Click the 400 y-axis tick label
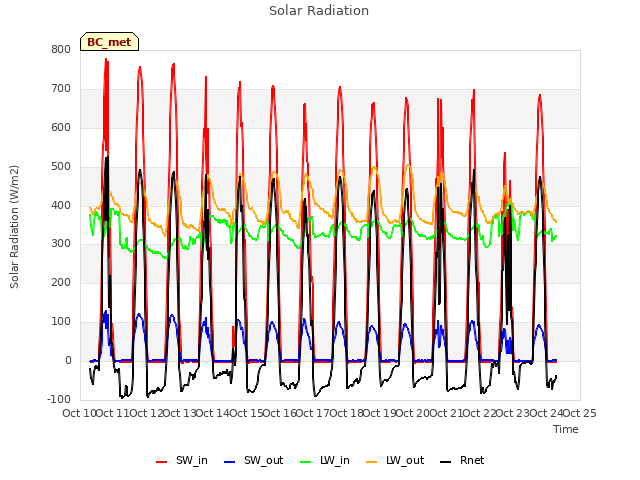Screen dimensions: 640x480 [x=61, y=205]
